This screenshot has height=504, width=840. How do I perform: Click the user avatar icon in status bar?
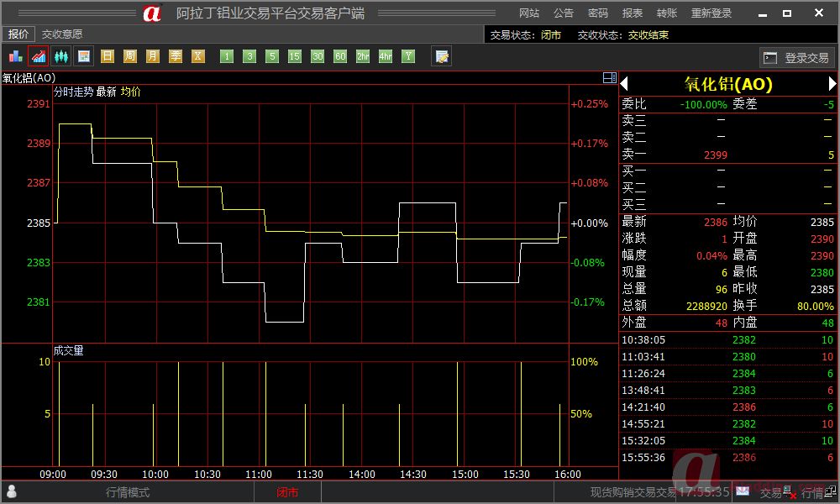point(11,491)
